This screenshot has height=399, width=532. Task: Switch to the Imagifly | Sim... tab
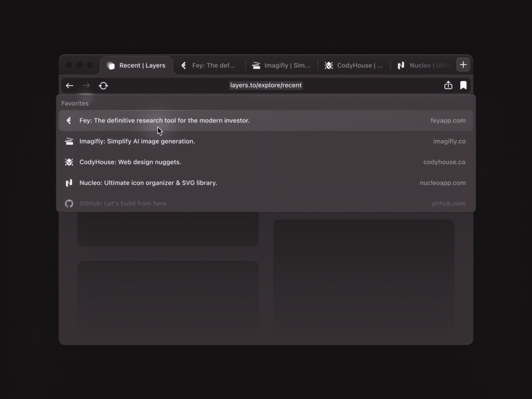pos(281,65)
